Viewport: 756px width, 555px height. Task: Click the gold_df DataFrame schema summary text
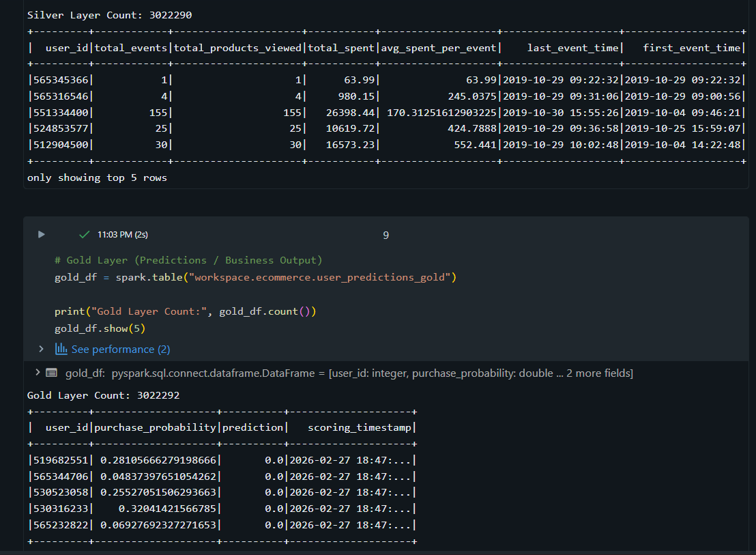[349, 373]
